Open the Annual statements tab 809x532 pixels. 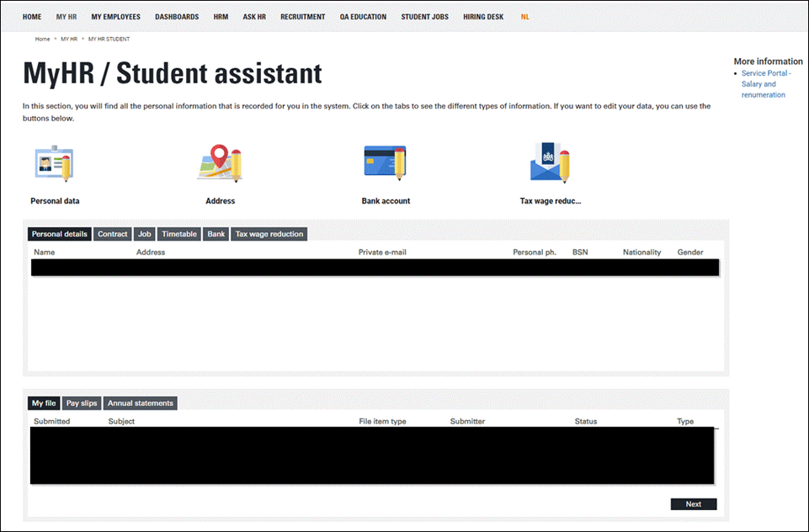[x=141, y=403]
